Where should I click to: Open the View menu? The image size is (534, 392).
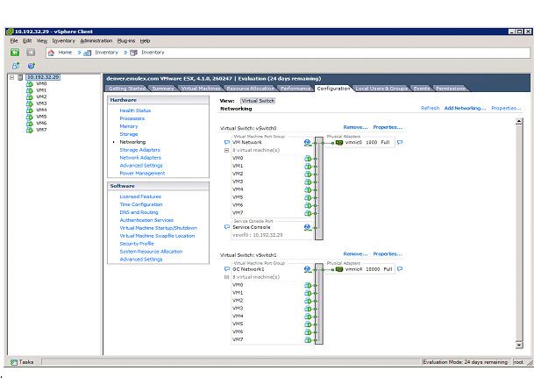coord(42,41)
